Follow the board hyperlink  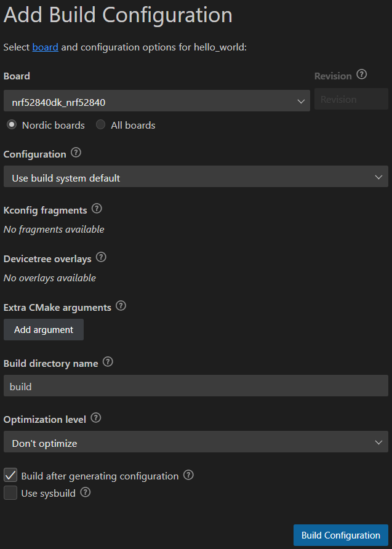46,47
